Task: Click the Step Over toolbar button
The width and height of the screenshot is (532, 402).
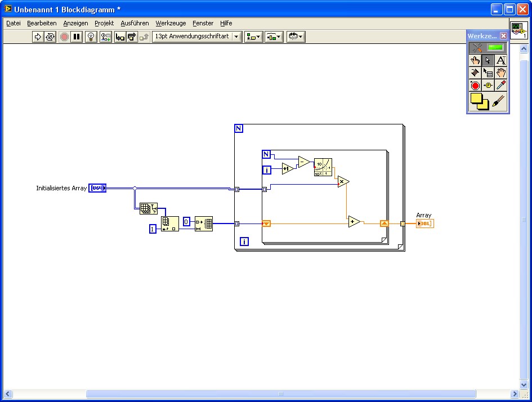Action: (x=132, y=37)
